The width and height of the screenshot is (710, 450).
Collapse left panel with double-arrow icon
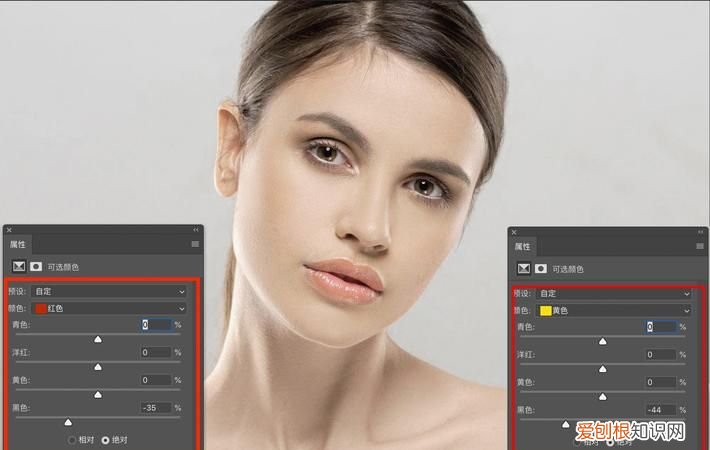tap(196, 229)
